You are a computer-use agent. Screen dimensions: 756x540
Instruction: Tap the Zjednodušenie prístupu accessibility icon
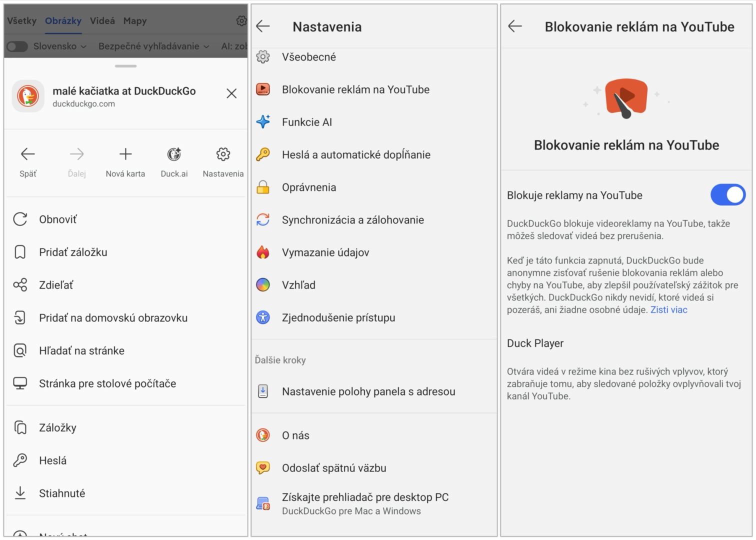pyautogui.click(x=263, y=317)
